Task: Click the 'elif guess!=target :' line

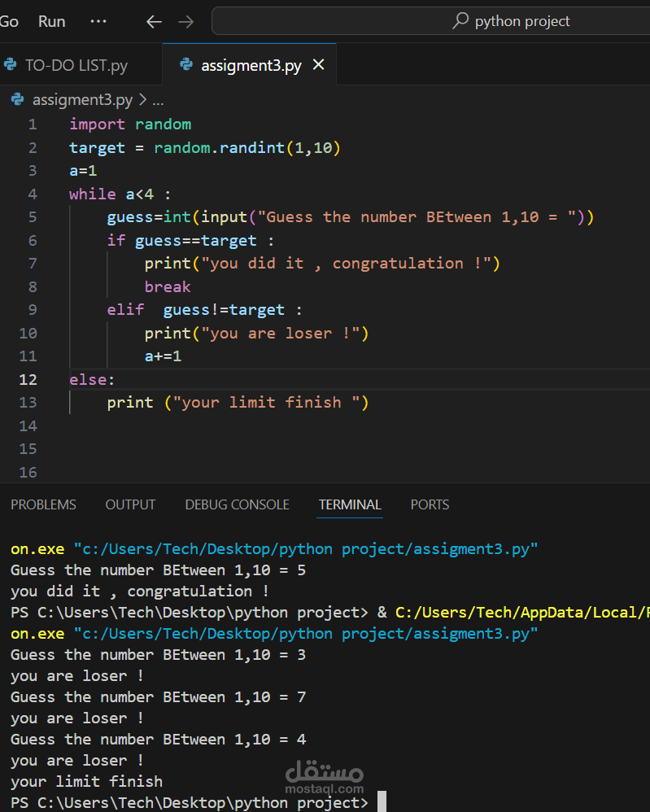Action: 205,310
